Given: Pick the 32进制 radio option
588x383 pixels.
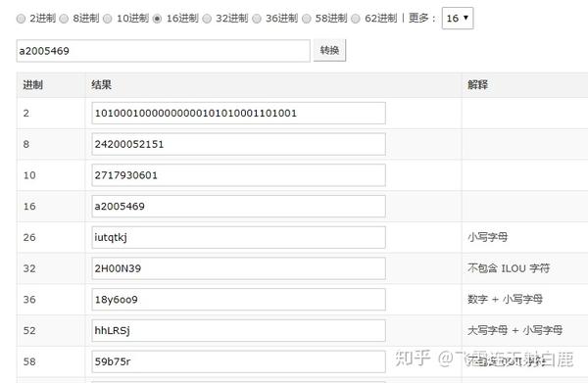Looking at the screenshot, I should [207, 19].
